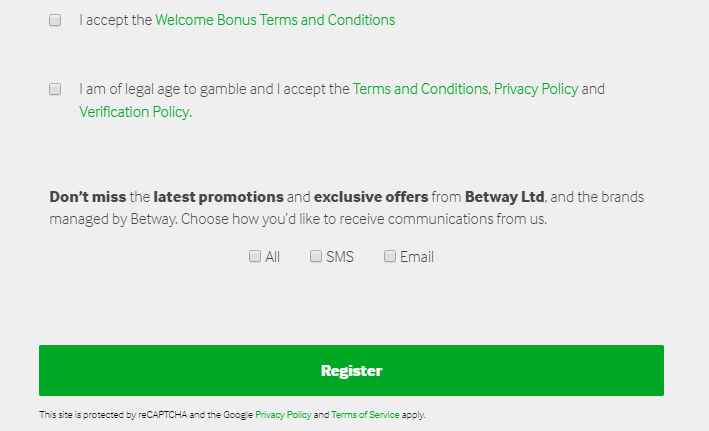Click the green Register button
The image size is (709, 431).
(x=351, y=370)
